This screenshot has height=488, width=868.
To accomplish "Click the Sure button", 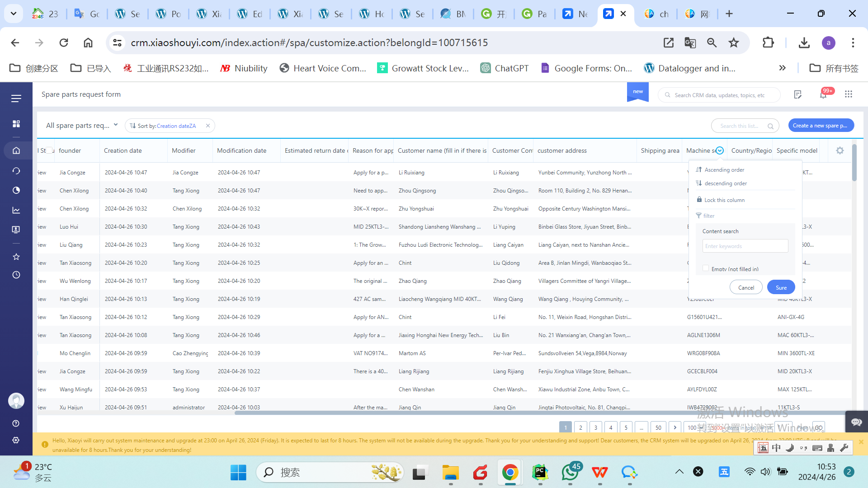I will pyautogui.click(x=781, y=287).
